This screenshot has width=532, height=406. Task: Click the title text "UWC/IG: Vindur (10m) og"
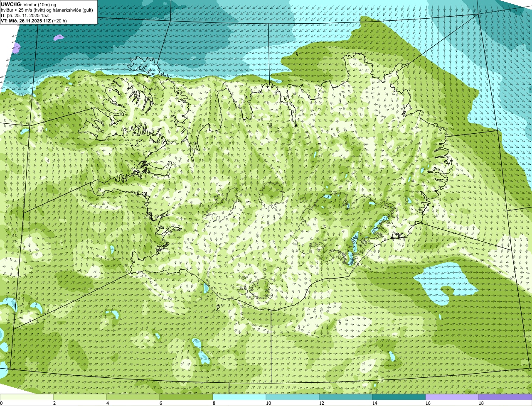28,5
